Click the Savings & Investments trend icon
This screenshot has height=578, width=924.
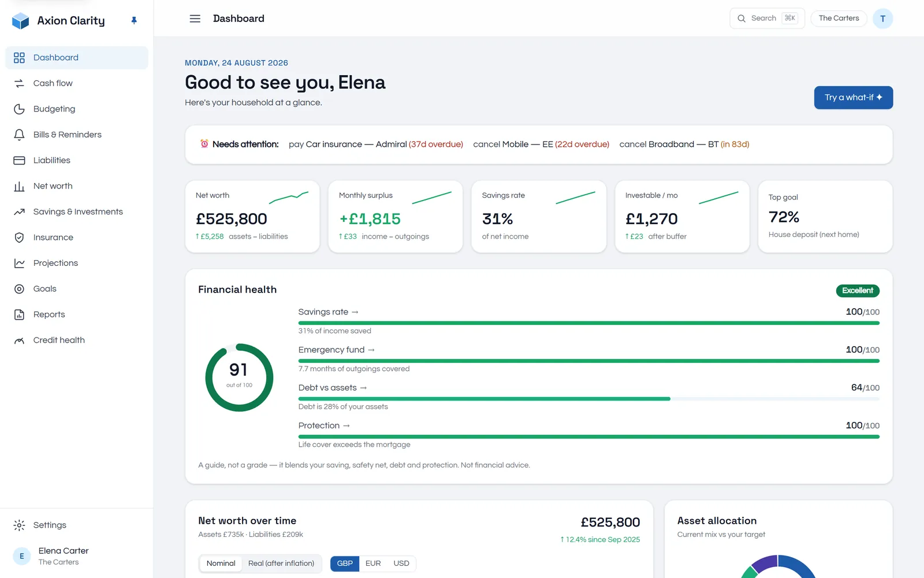pyautogui.click(x=19, y=212)
